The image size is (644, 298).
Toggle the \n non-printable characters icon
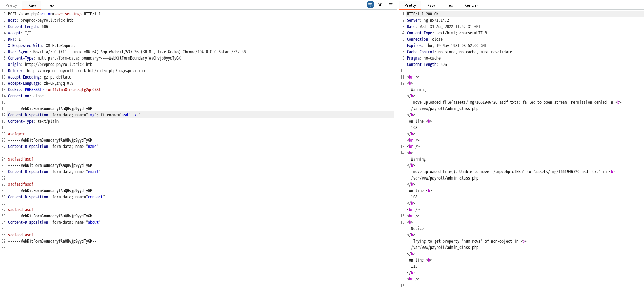click(380, 5)
